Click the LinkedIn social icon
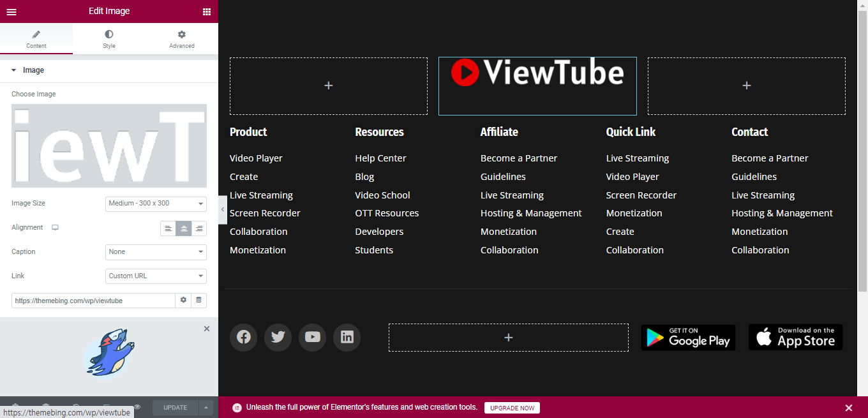This screenshot has height=418, width=868. point(347,337)
